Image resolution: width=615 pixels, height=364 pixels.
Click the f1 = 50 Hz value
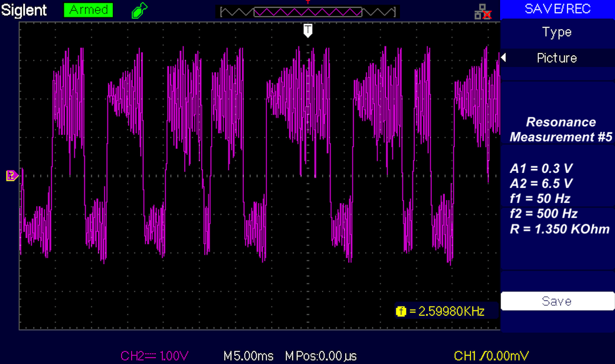click(540, 199)
